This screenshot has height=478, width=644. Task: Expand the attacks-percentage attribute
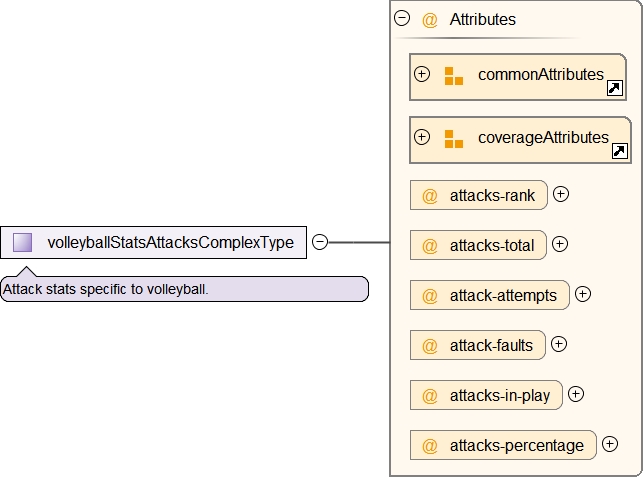[x=609, y=444]
